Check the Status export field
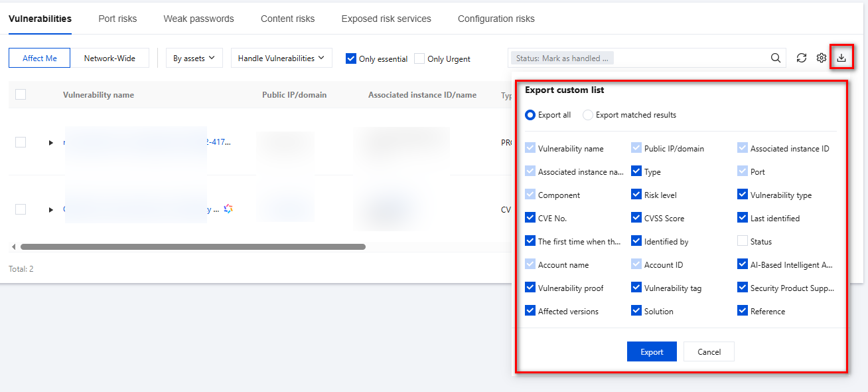The height and width of the screenshot is (392, 868). click(x=743, y=241)
